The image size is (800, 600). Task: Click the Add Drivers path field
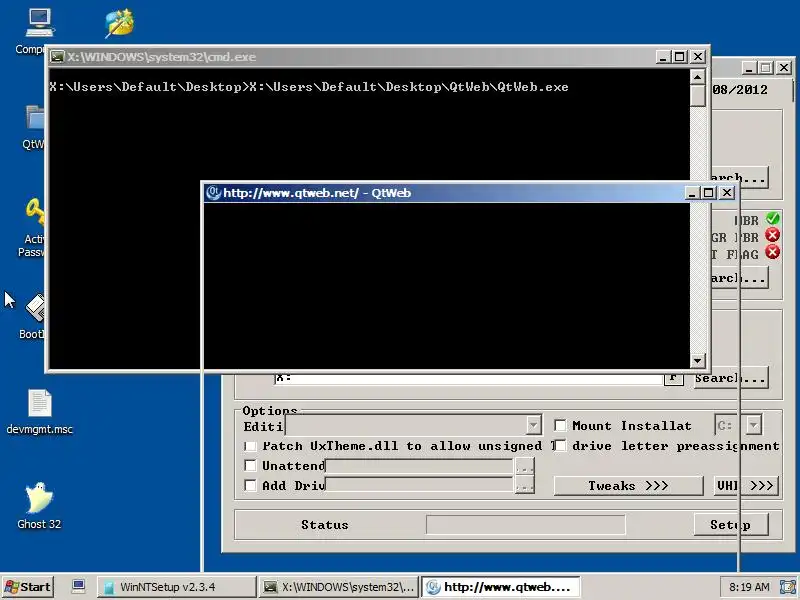tap(419, 485)
